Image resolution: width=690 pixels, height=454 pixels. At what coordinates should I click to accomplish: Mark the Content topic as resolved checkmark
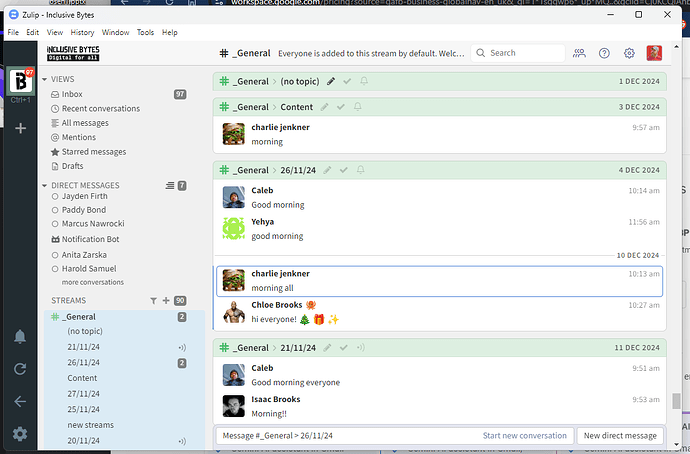point(341,107)
